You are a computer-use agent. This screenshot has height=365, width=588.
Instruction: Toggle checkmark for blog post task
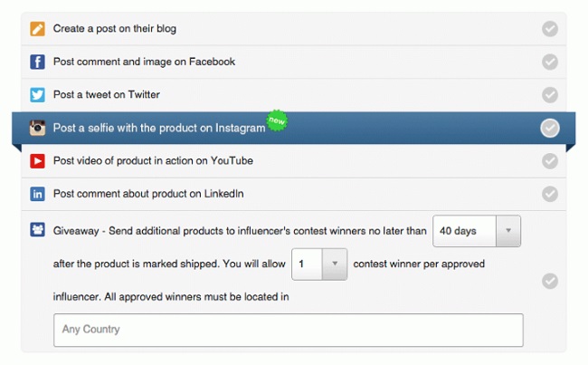(x=550, y=29)
